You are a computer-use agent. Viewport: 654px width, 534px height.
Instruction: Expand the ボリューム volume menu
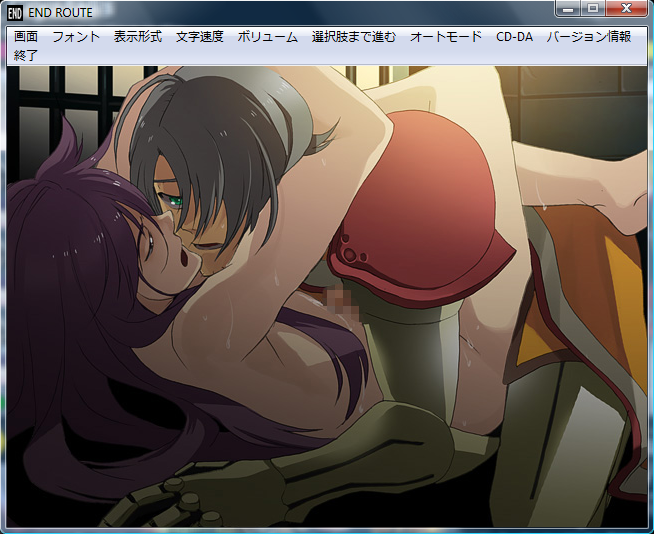pos(267,37)
